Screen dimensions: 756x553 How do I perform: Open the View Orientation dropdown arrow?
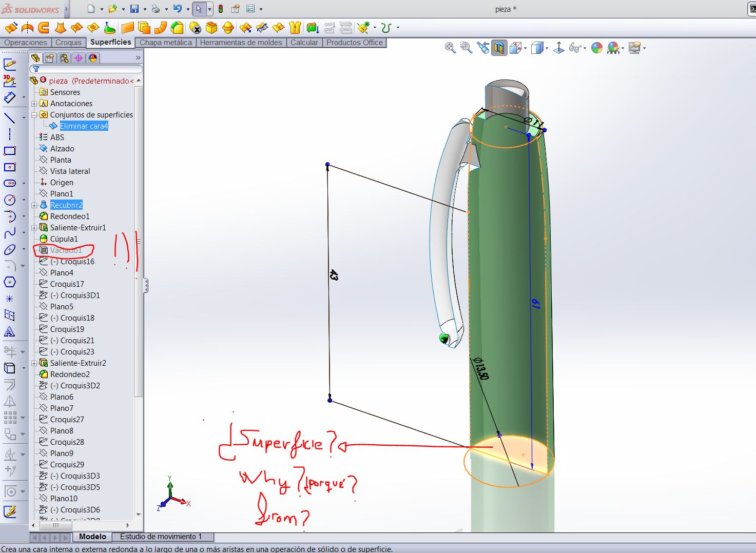[x=526, y=48]
